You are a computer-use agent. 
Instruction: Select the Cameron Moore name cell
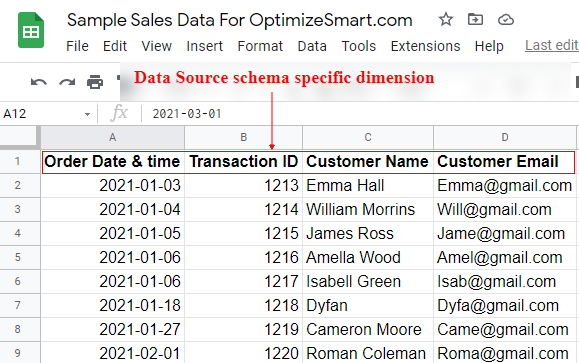pyautogui.click(x=368, y=329)
